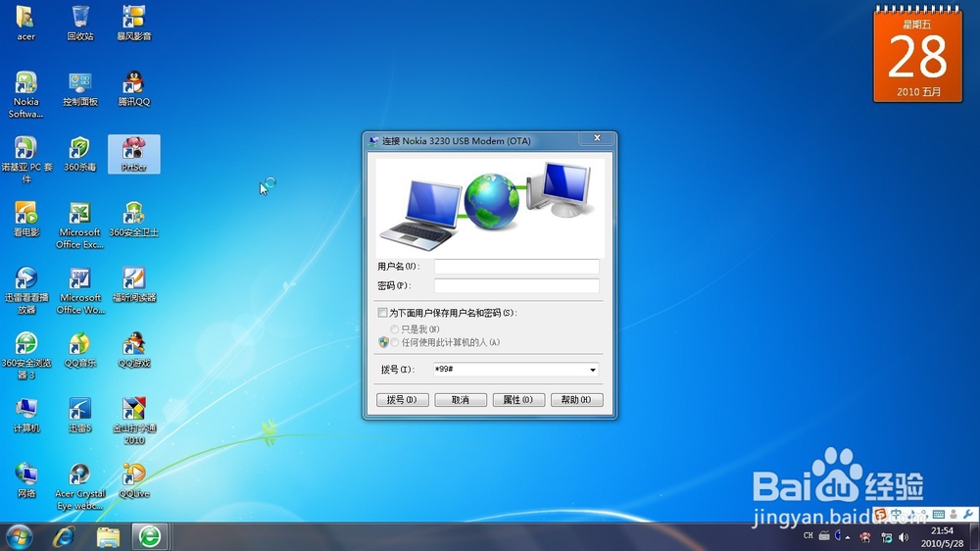
Task: Open the acer folder icon on desktop
Action: point(25,23)
